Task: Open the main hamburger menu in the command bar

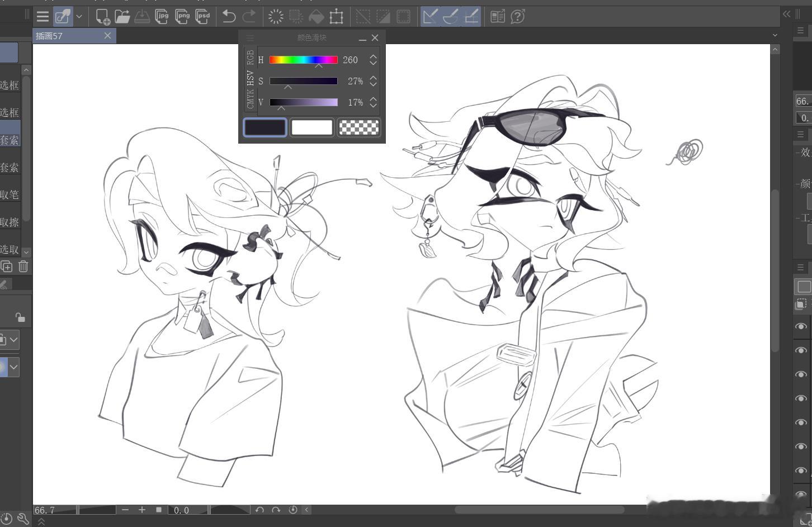Action: [x=43, y=17]
